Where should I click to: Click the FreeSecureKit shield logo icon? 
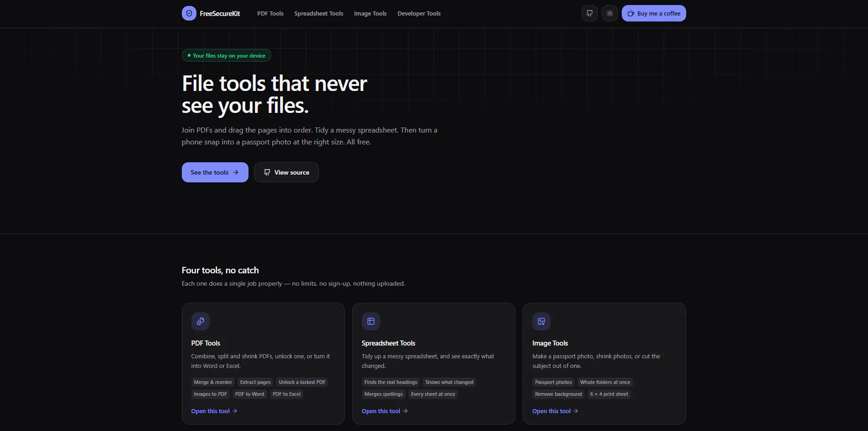tap(189, 13)
